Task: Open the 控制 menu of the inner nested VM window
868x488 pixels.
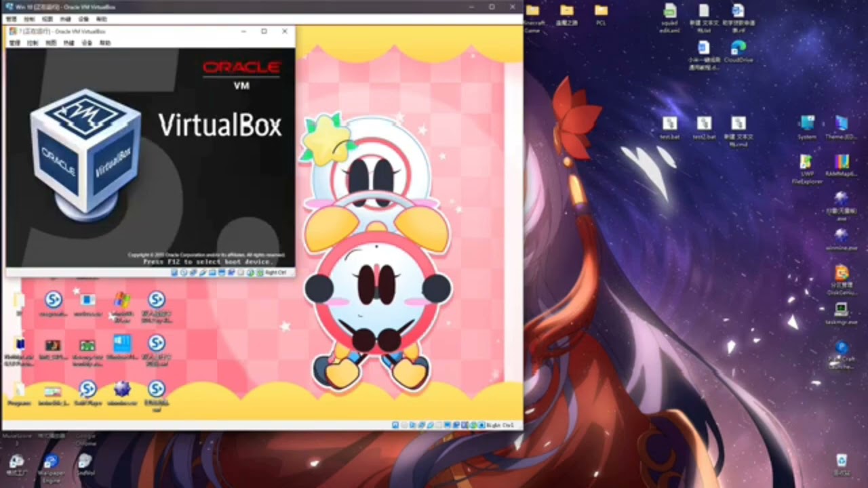Action: pos(33,43)
